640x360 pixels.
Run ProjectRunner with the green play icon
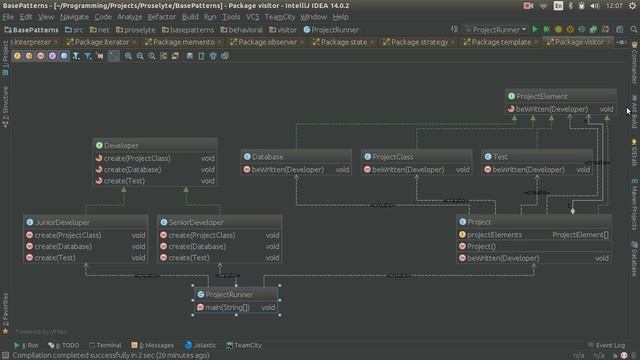click(x=535, y=29)
